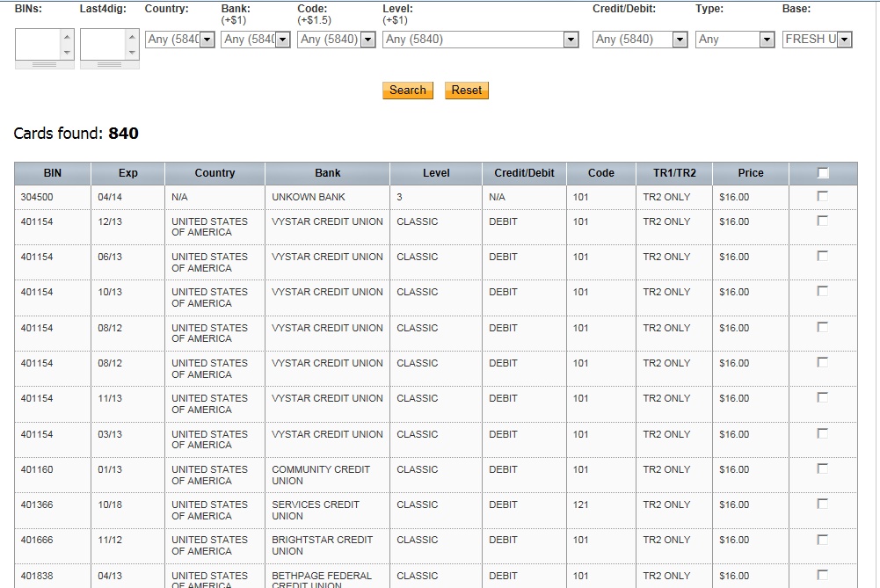Screen dimensions: 880x588
Task: Click the Bank column header
Action: [x=328, y=173]
